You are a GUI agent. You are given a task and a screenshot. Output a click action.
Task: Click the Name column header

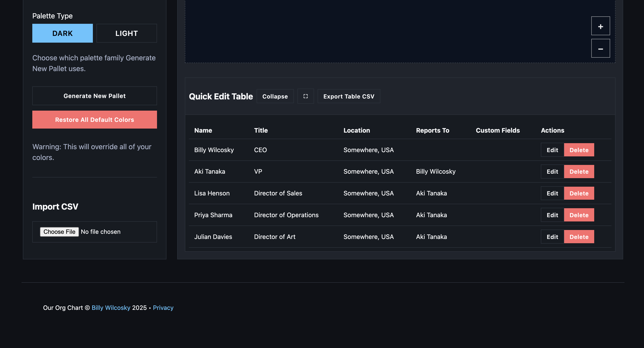(x=203, y=131)
